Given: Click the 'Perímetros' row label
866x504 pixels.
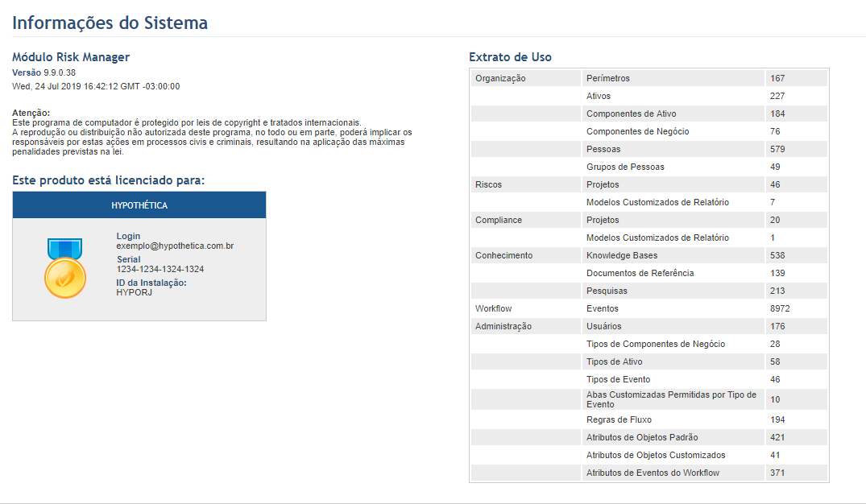Looking at the screenshot, I should [608, 78].
